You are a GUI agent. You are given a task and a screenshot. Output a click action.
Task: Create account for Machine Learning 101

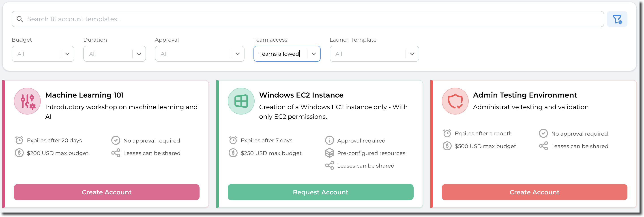click(x=107, y=192)
